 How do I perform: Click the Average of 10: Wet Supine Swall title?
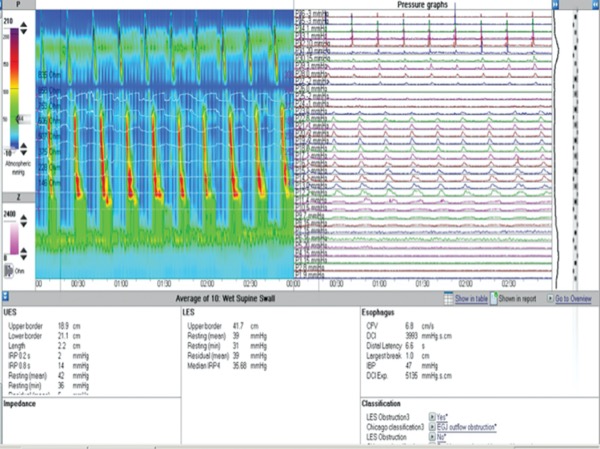(x=225, y=299)
